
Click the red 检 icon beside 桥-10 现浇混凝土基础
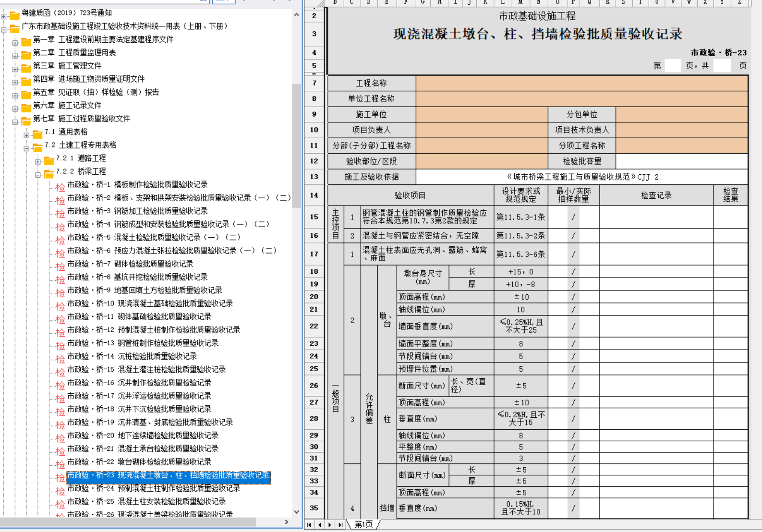[x=60, y=305]
